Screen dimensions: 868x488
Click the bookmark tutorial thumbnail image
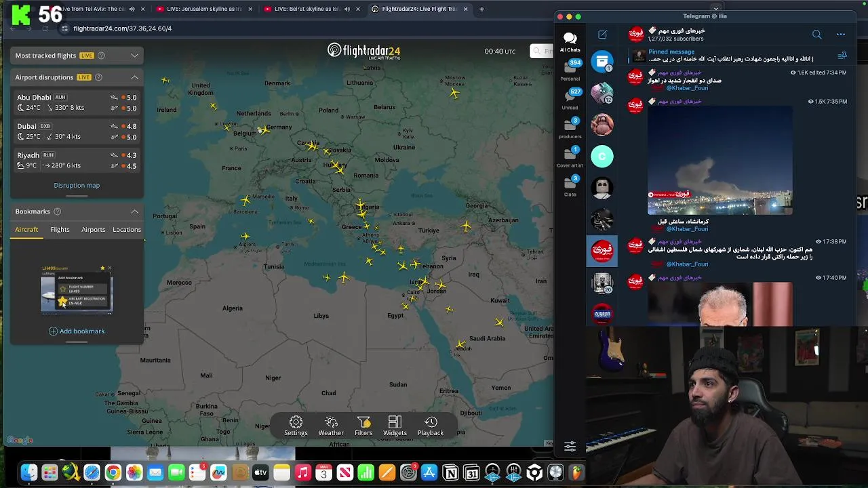(77, 289)
